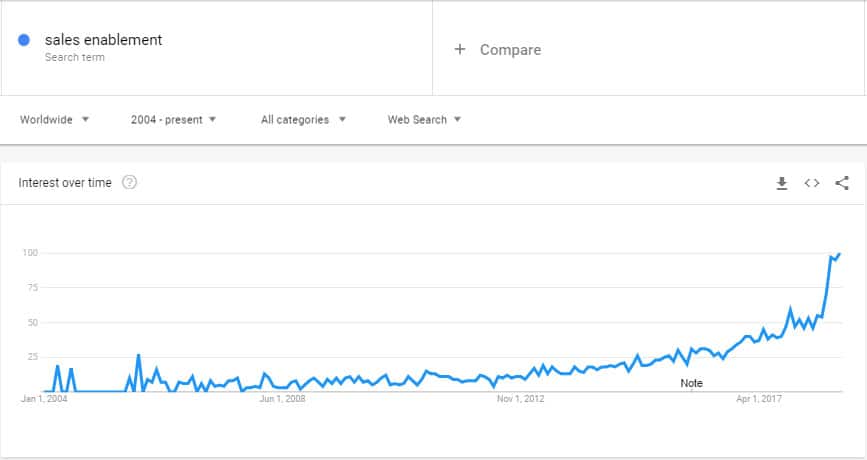Click the plus icon beside Compare
Image resolution: width=867 pixels, height=460 pixels.
click(460, 49)
